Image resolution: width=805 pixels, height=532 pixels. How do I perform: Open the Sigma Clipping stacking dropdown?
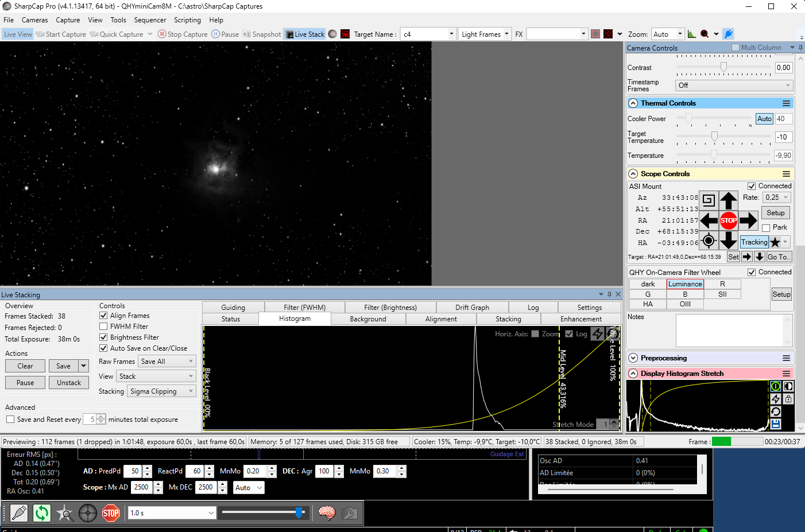pyautogui.click(x=162, y=391)
